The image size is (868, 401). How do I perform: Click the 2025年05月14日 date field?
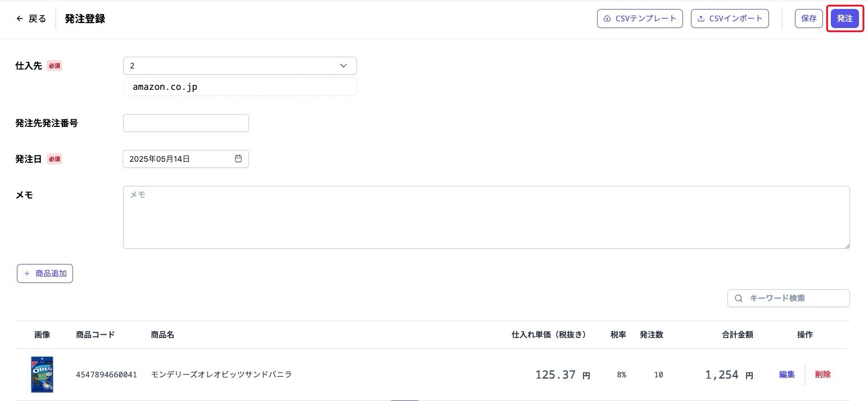pyautogui.click(x=174, y=158)
